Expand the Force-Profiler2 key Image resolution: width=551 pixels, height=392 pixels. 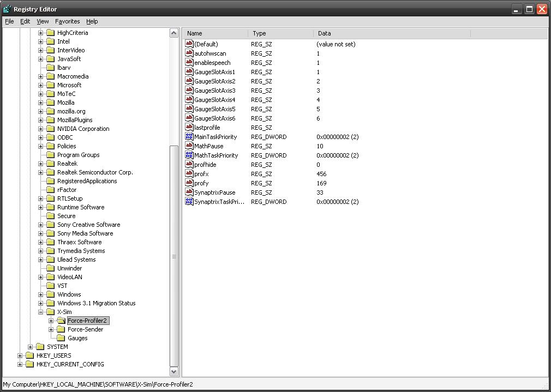[51, 321]
